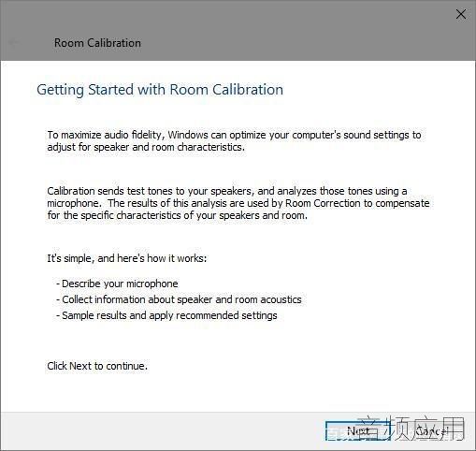Image resolution: width=476 pixels, height=451 pixels.
Task: Select the 'Describe your microphone' bullet
Action: point(117,284)
